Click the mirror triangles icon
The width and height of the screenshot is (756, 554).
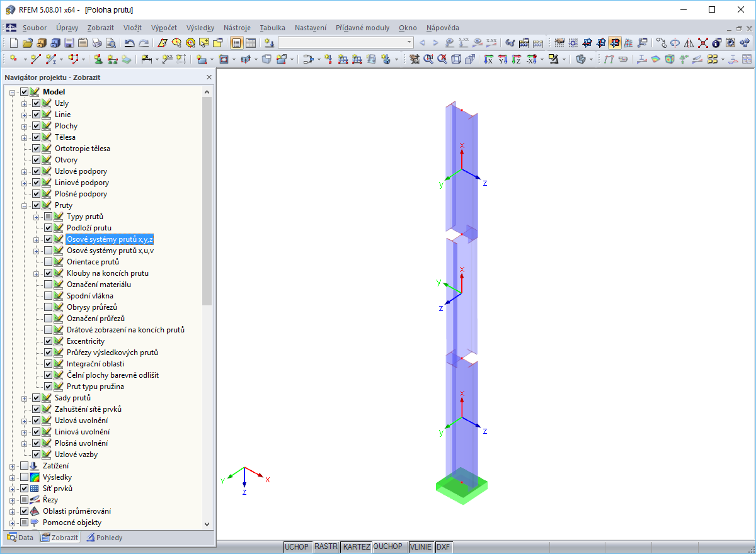689,43
